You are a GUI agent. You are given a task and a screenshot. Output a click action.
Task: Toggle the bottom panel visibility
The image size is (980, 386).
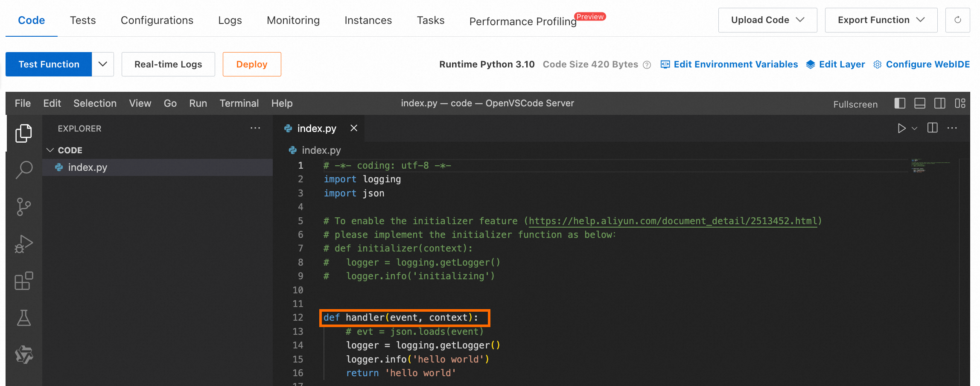(920, 103)
